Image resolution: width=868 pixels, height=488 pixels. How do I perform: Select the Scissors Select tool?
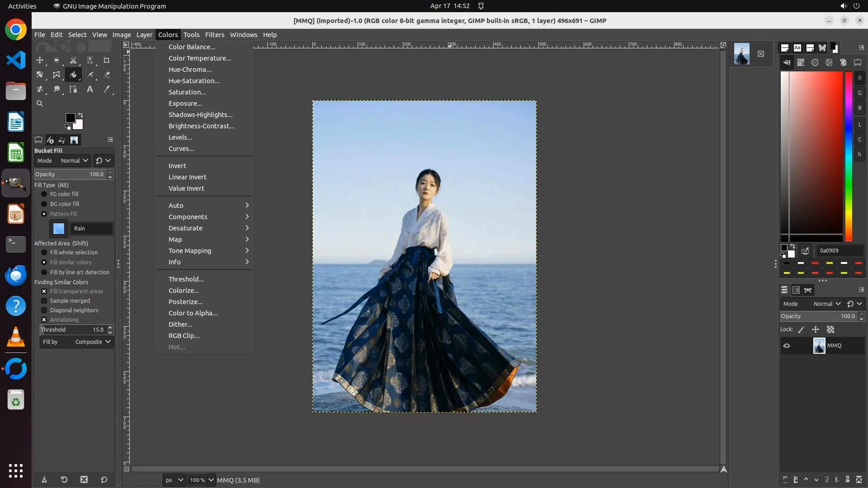pos(73,61)
